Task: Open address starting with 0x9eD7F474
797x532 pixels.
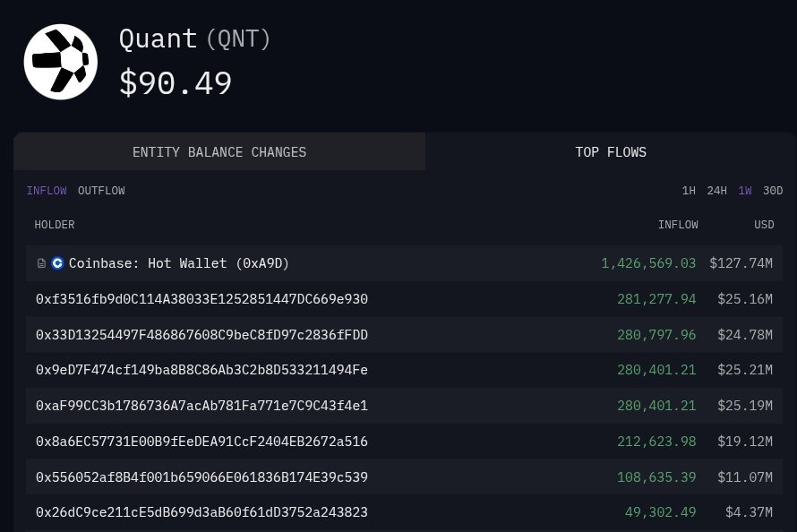Action: point(201,370)
